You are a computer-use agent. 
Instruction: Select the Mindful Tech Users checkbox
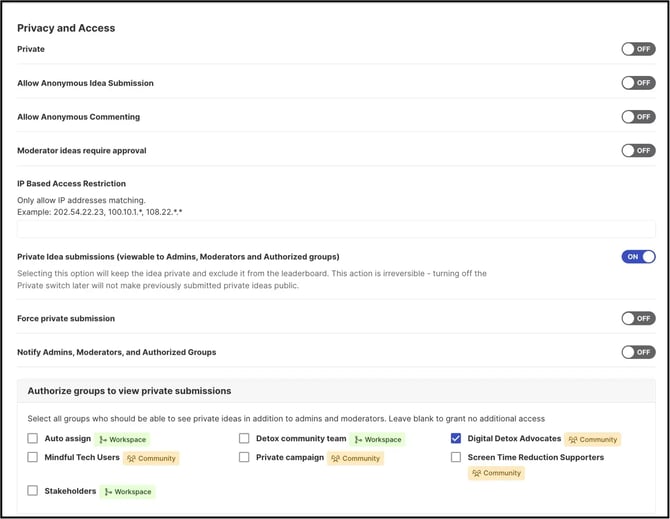coord(33,458)
